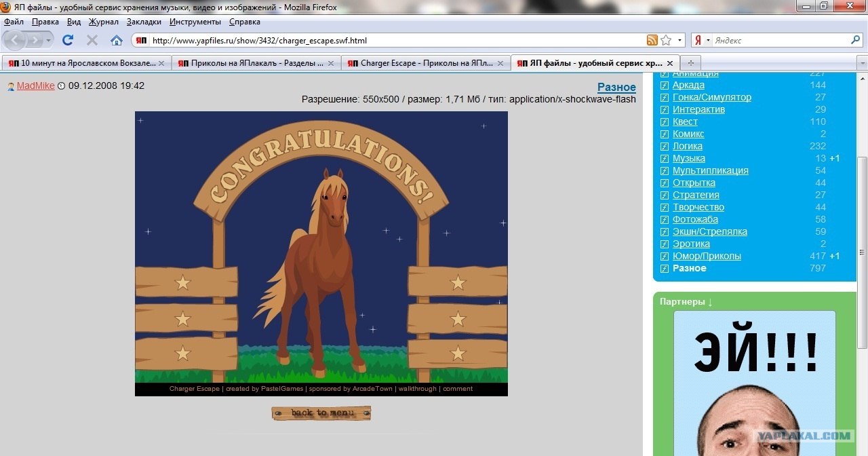Click the browser Forward arrow button
The image size is (868, 456).
34,40
